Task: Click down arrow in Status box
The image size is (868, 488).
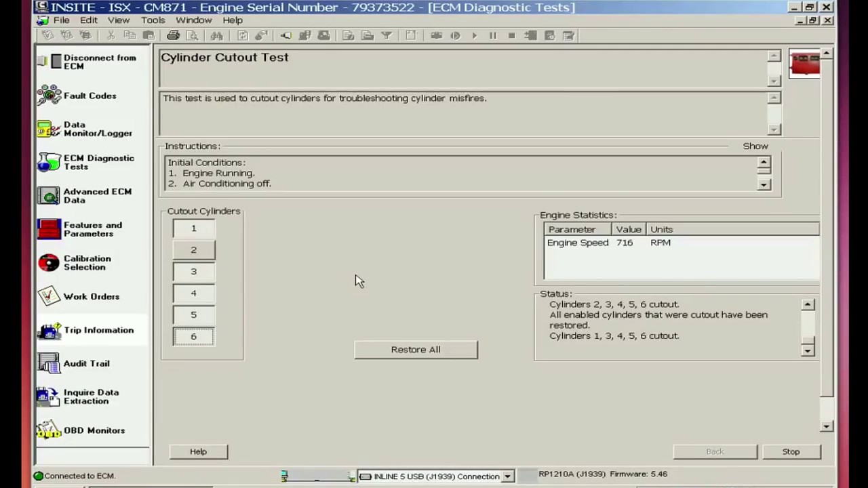Action: pos(808,350)
